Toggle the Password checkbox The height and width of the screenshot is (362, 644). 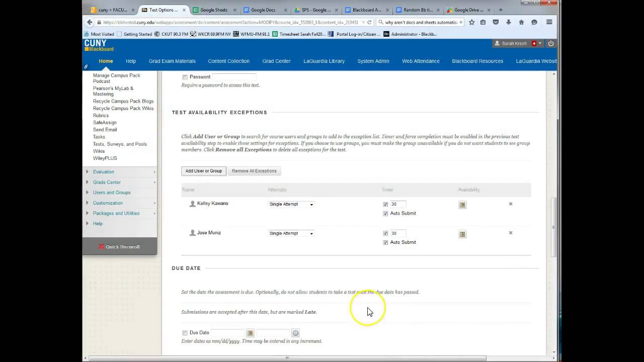coord(185,77)
